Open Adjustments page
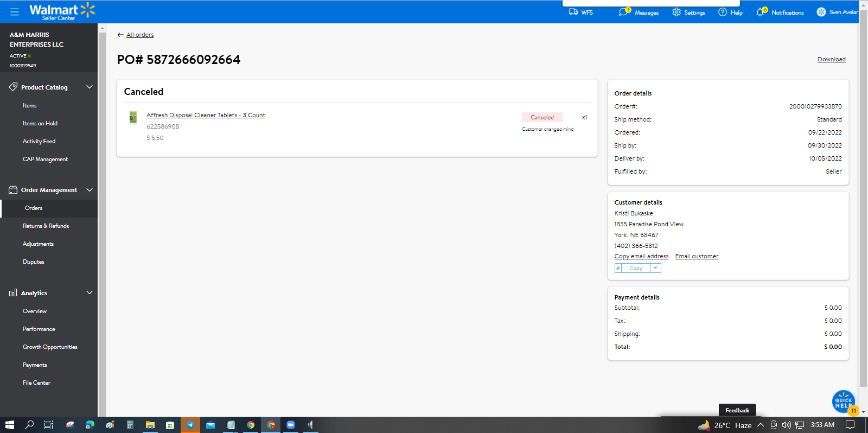The height and width of the screenshot is (433, 868). [x=38, y=244]
